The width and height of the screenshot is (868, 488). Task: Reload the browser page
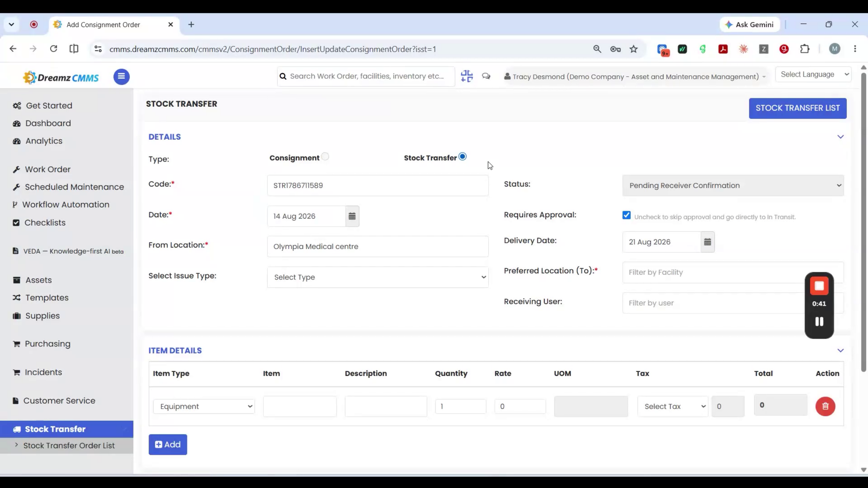pos(54,49)
